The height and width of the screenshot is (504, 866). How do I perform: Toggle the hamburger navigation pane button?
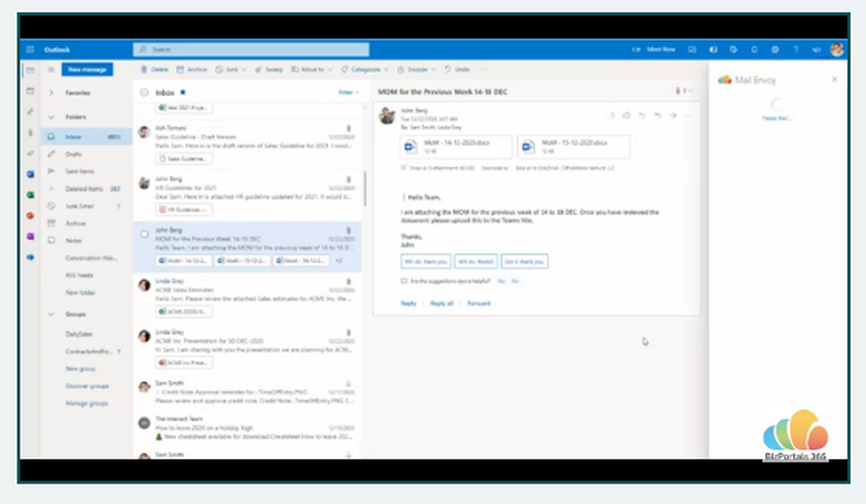51,69
